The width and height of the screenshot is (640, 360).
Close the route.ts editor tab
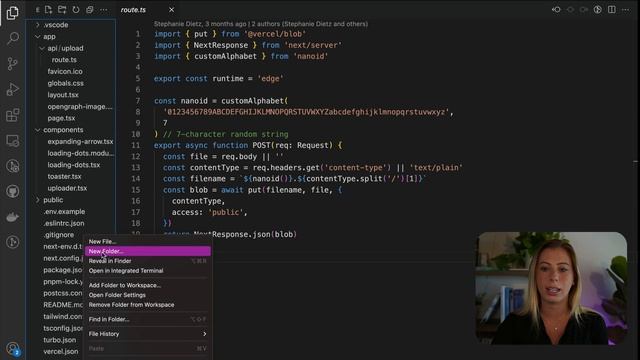(x=171, y=10)
